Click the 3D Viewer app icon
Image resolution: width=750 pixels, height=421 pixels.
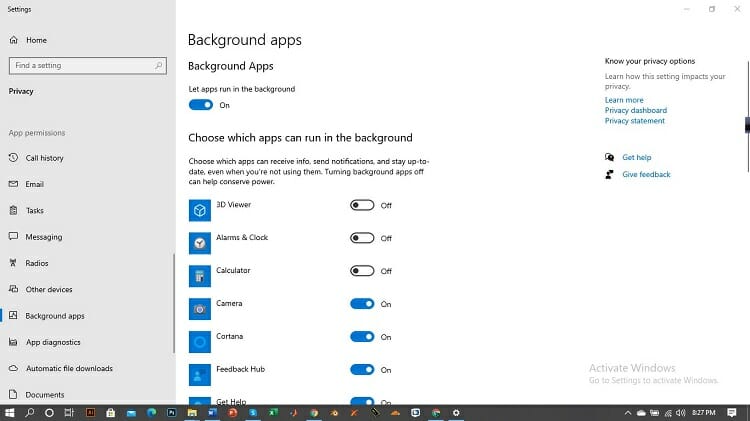(199, 210)
